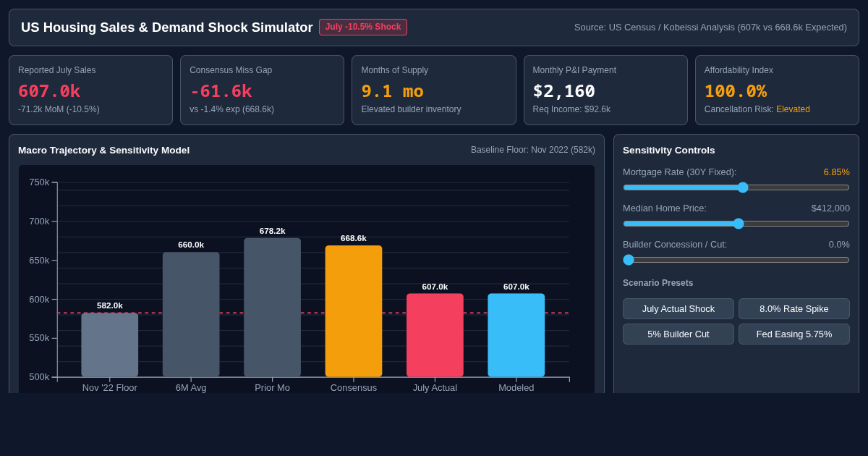The width and height of the screenshot is (868, 456).
Task: Click the Macro Trajectory & Sensitivity Model heading
Action: [x=103, y=150]
